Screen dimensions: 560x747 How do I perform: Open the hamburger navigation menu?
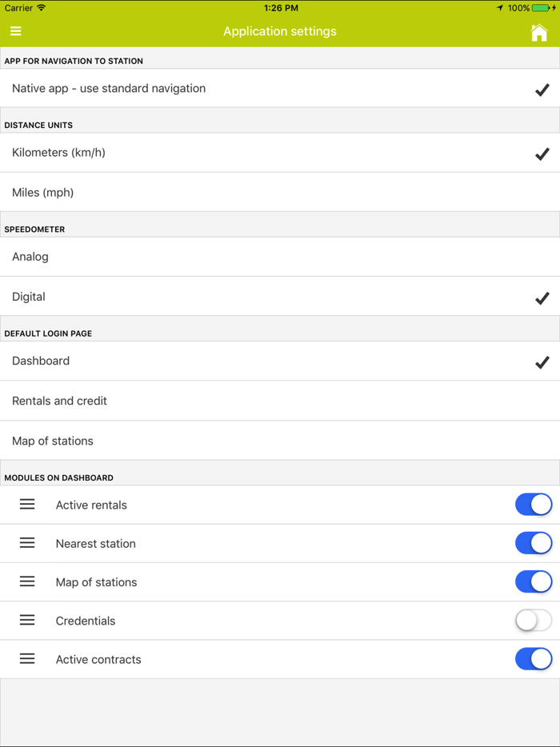(x=16, y=31)
